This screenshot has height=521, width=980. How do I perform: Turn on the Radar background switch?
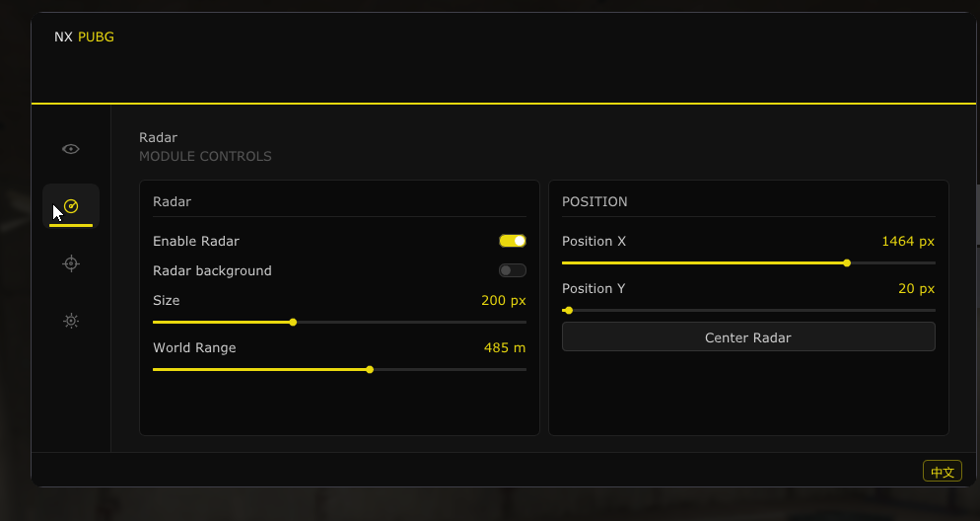click(513, 270)
